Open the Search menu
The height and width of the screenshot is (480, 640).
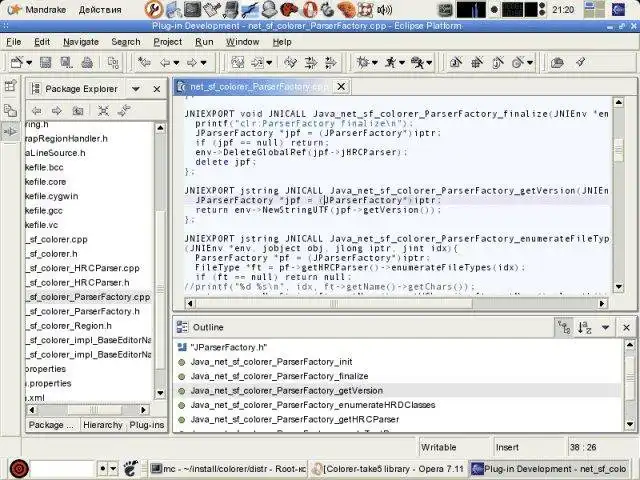[126, 42]
